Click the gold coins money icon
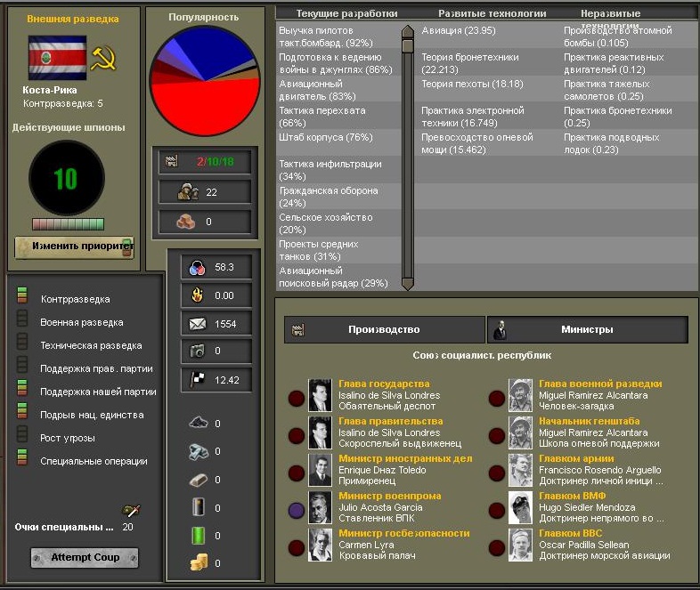The width and height of the screenshot is (700, 590). click(x=199, y=562)
